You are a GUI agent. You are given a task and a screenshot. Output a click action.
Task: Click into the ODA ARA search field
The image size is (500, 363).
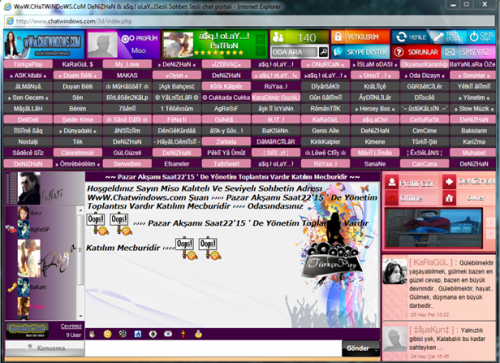[294, 52]
